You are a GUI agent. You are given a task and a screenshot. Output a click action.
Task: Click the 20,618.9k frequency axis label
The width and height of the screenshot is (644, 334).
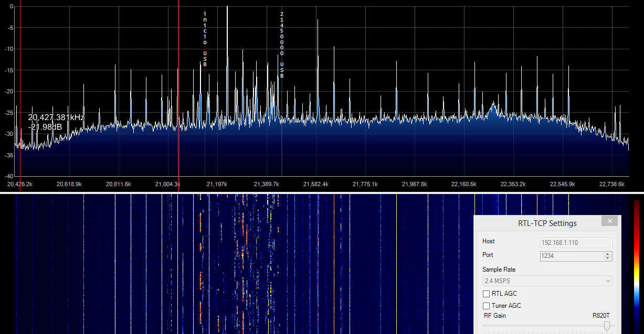click(x=69, y=184)
